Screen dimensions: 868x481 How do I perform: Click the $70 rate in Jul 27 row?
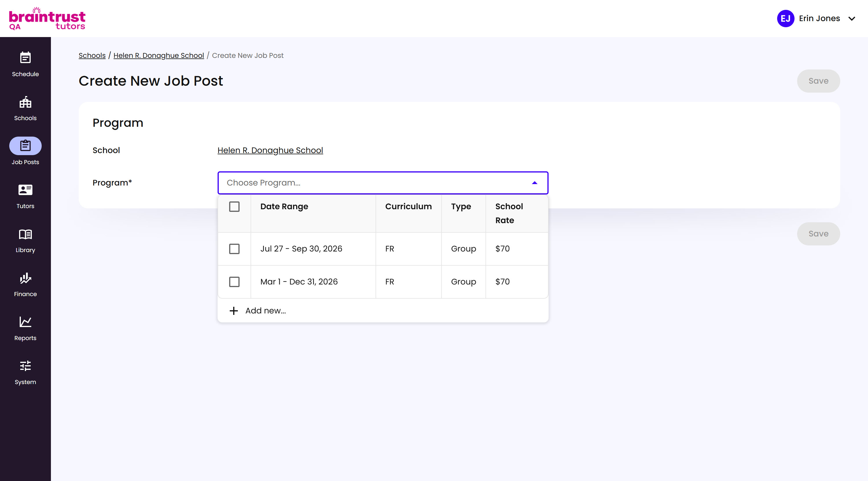[x=502, y=249]
